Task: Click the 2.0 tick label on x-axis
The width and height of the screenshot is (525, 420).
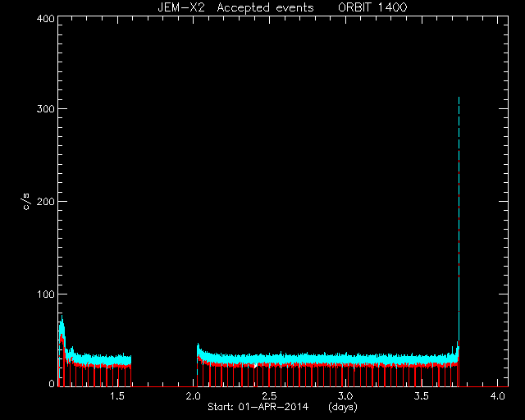Action: (x=194, y=396)
